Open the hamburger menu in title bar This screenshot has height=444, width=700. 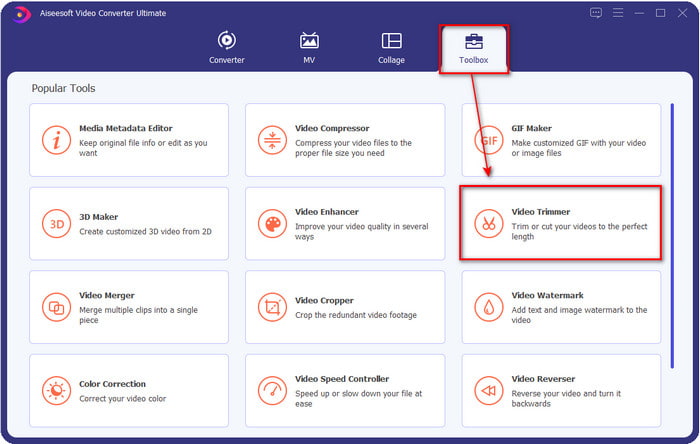click(618, 13)
